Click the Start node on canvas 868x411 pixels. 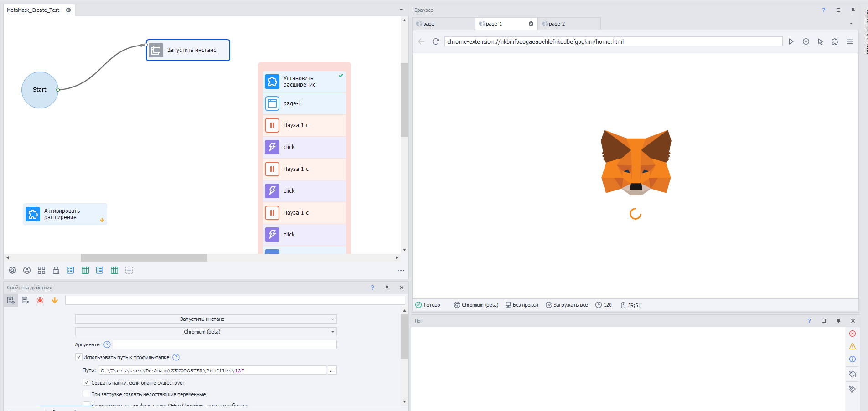40,90
